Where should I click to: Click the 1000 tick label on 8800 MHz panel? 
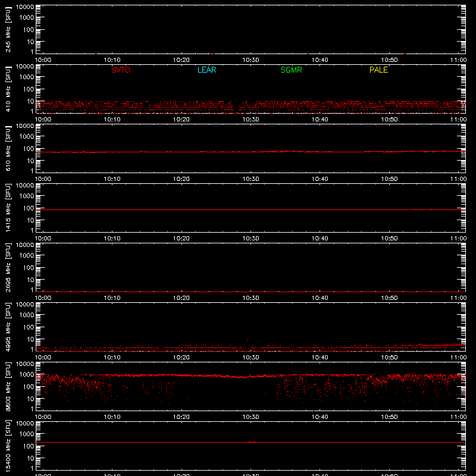click(26, 375)
